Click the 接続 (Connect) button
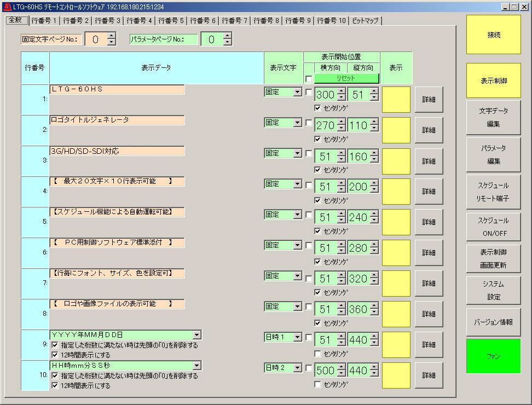Screen dimensions: 532x405 pyautogui.click(x=493, y=35)
